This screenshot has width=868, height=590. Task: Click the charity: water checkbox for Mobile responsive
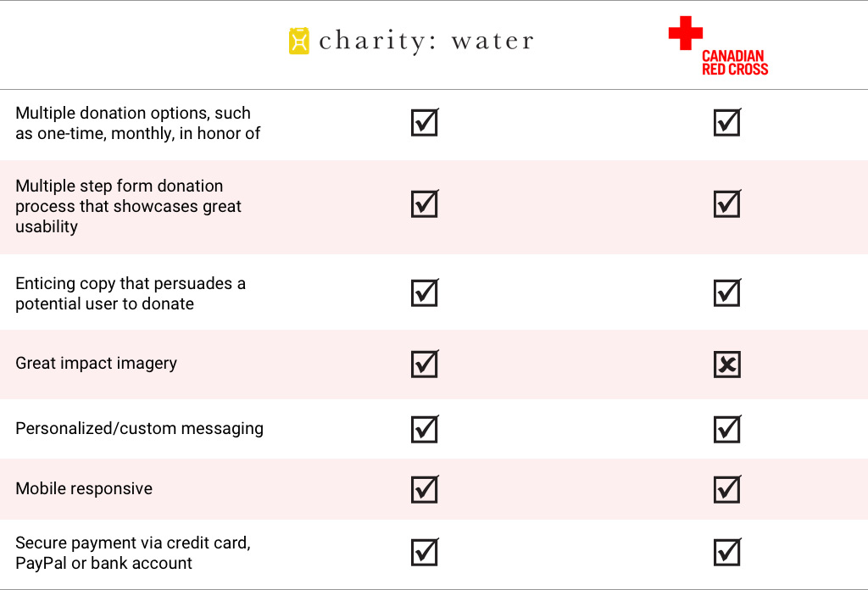pos(425,489)
